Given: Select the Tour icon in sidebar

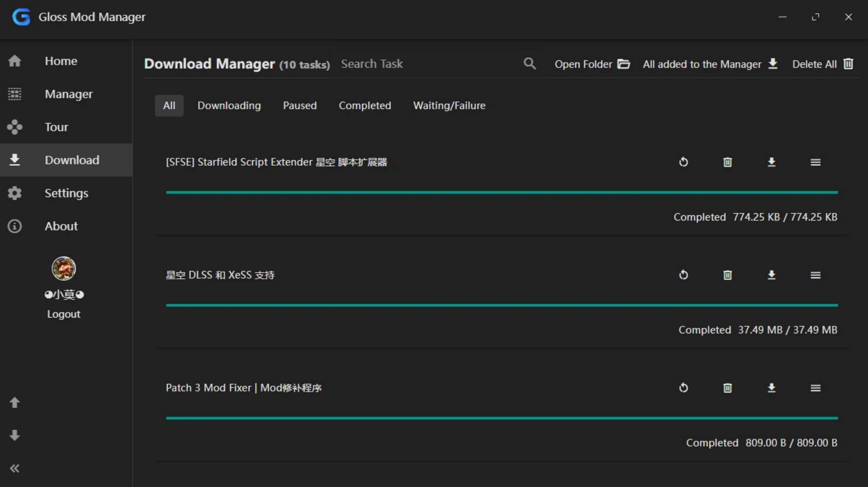Looking at the screenshot, I should coord(15,127).
